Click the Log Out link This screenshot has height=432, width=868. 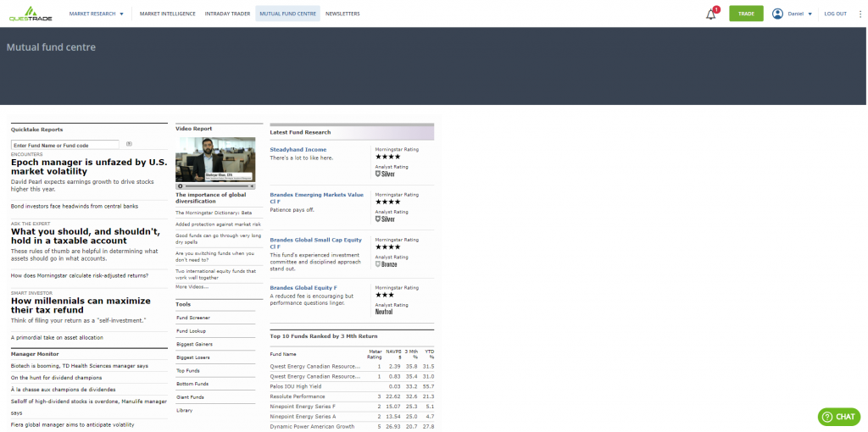pos(835,14)
